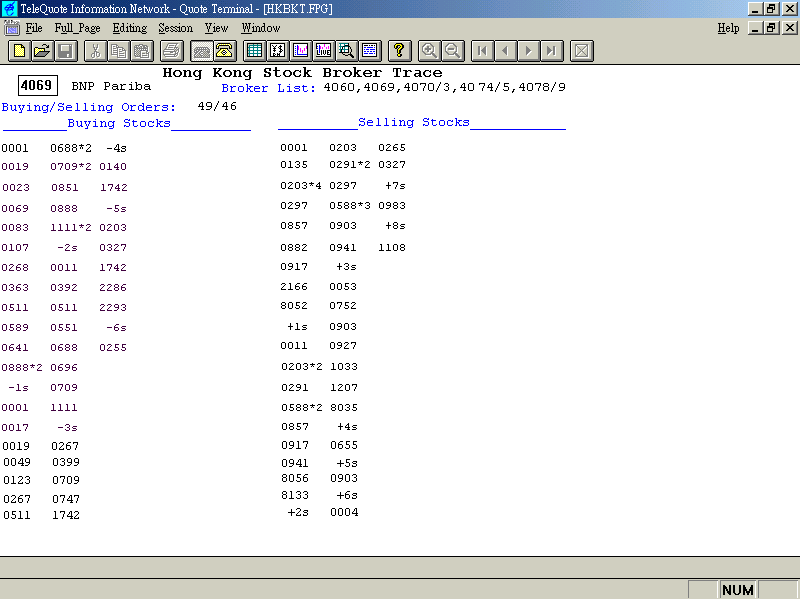Viewport: 800px width, 600px height.
Task: Select 0588*3 in Selling Stocks
Action: [350, 206]
